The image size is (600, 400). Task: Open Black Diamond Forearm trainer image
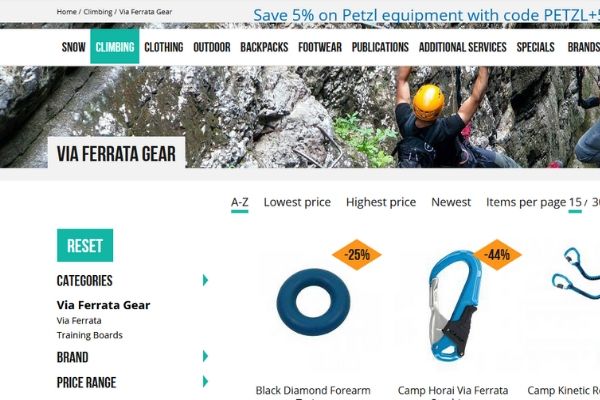[313, 302]
